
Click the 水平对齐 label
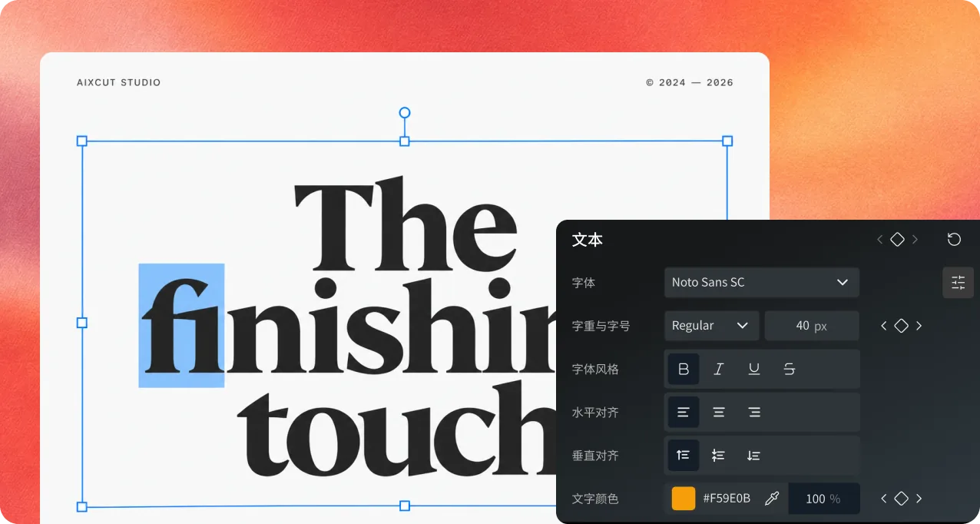click(x=595, y=413)
